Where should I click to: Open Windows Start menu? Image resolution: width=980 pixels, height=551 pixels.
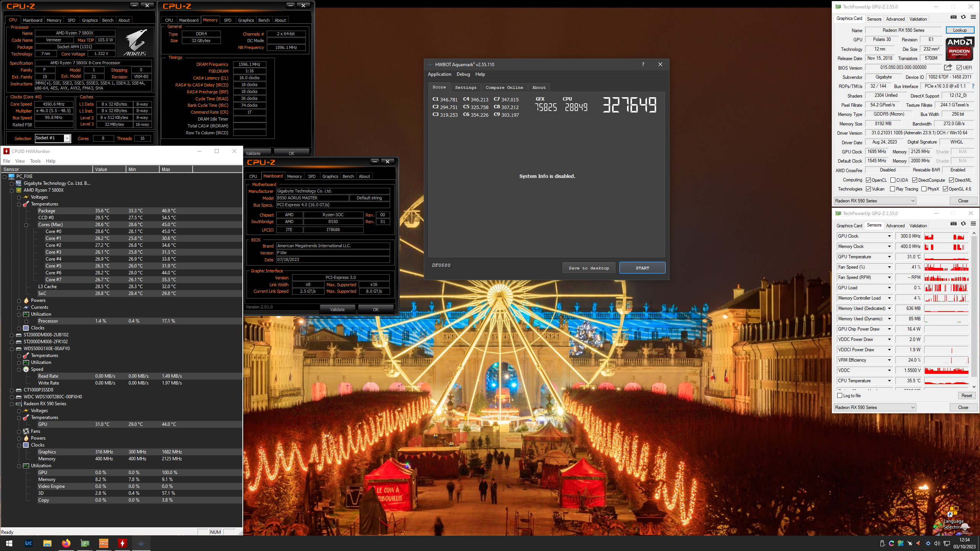click(x=9, y=543)
